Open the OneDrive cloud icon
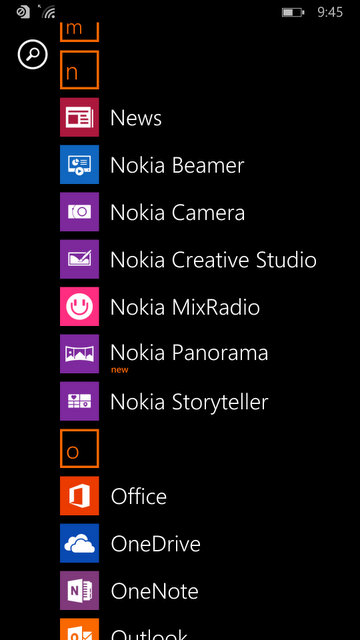 tap(79, 543)
